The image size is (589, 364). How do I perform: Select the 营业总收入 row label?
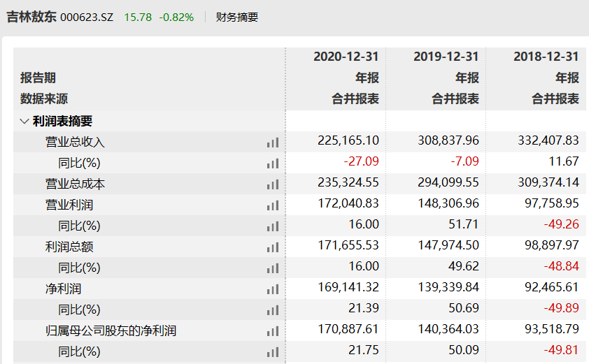coord(75,143)
